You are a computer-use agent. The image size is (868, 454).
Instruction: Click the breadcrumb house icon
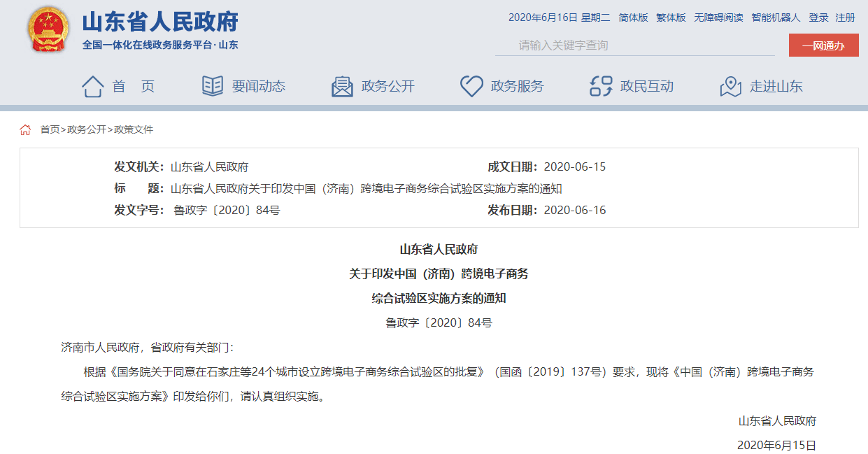pyautogui.click(x=26, y=129)
